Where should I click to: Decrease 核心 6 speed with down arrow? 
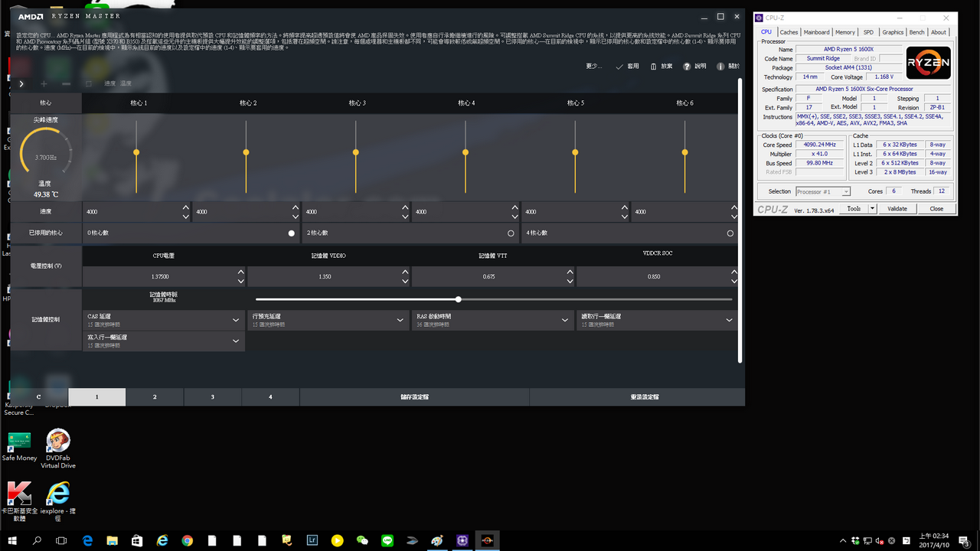(734, 217)
